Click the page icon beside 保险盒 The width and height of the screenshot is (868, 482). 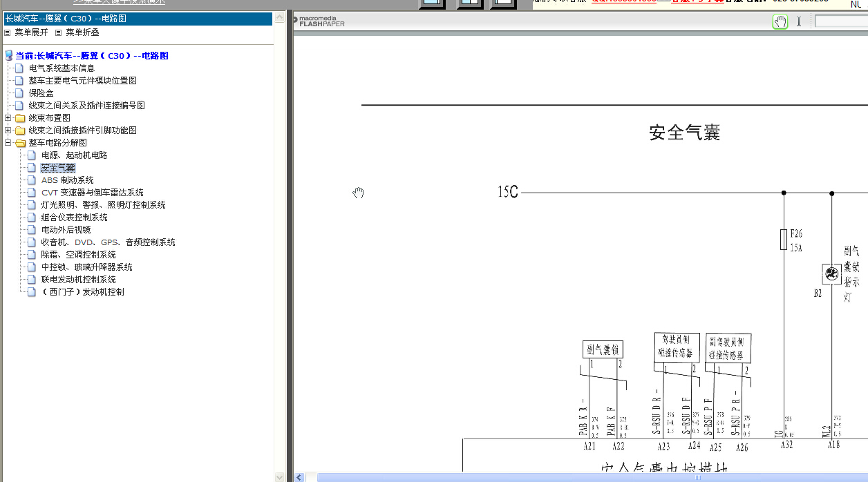[x=19, y=93]
